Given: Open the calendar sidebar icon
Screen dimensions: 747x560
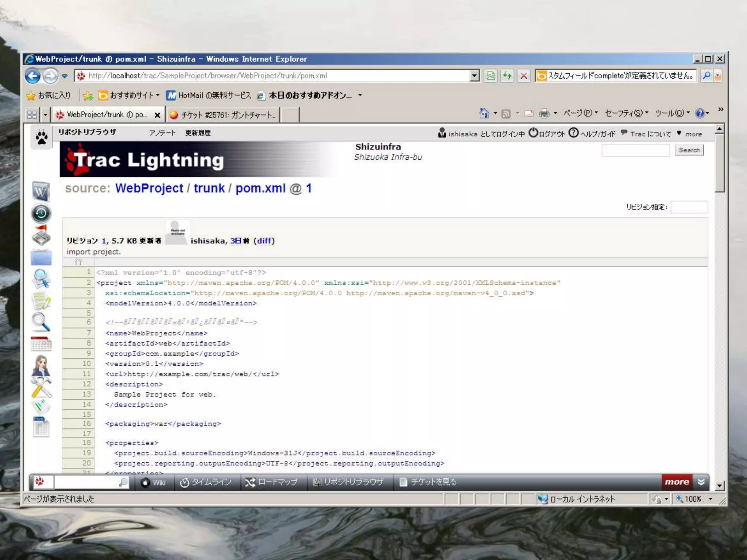Looking at the screenshot, I should (41, 343).
